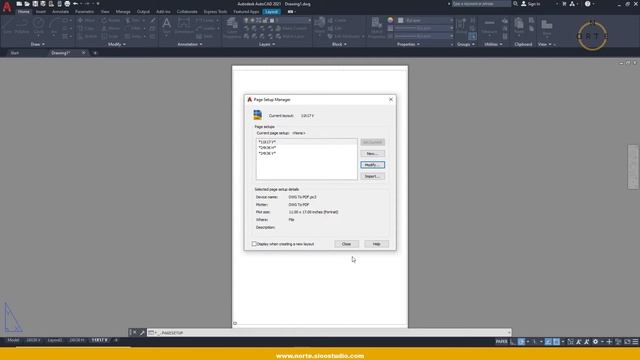Viewport: 640px width, 360px height.
Task: Open the highlighted Layout ribbon tab
Action: [271, 12]
